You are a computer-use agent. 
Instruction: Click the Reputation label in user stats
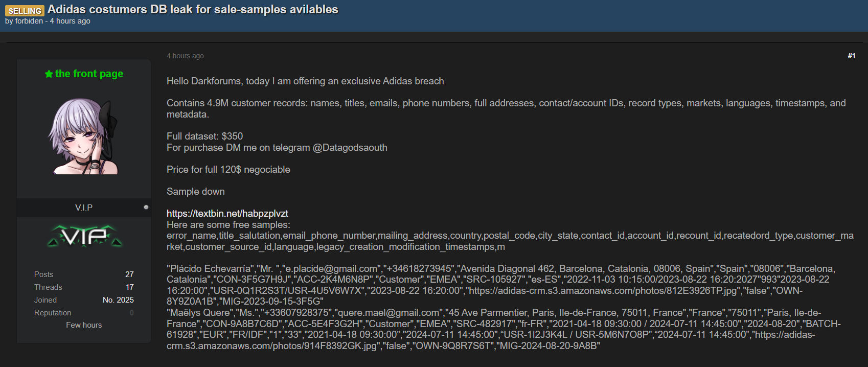(x=53, y=313)
